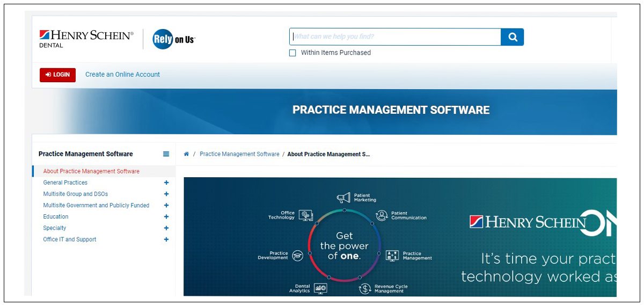Click the Practice Management Software sidebar heading
Image resolution: width=644 pixels, height=305 pixels.
coord(85,154)
